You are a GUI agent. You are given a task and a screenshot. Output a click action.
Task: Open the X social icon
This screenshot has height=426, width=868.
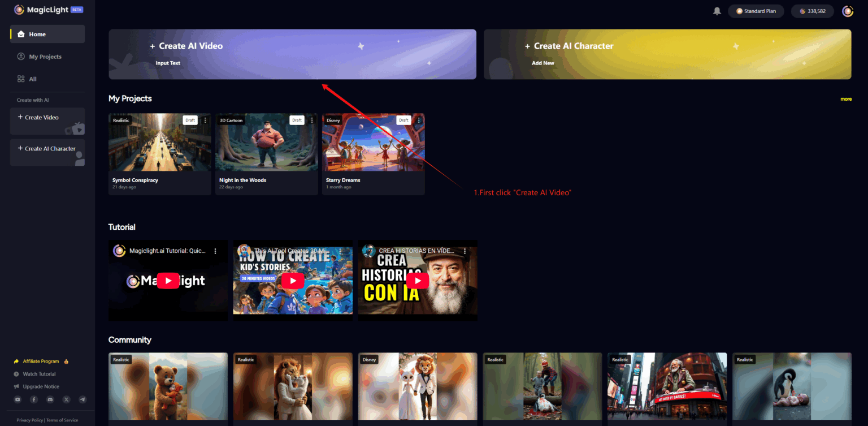[x=66, y=399]
